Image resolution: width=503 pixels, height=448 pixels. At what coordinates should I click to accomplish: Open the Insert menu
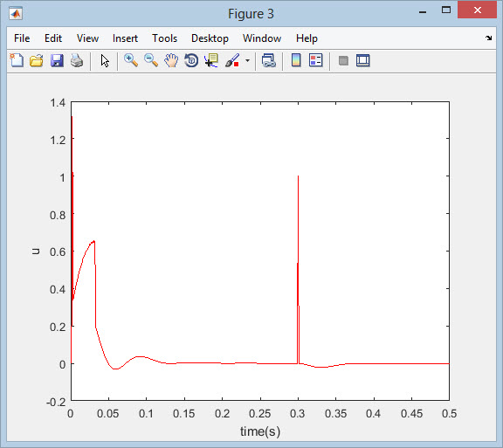point(125,38)
